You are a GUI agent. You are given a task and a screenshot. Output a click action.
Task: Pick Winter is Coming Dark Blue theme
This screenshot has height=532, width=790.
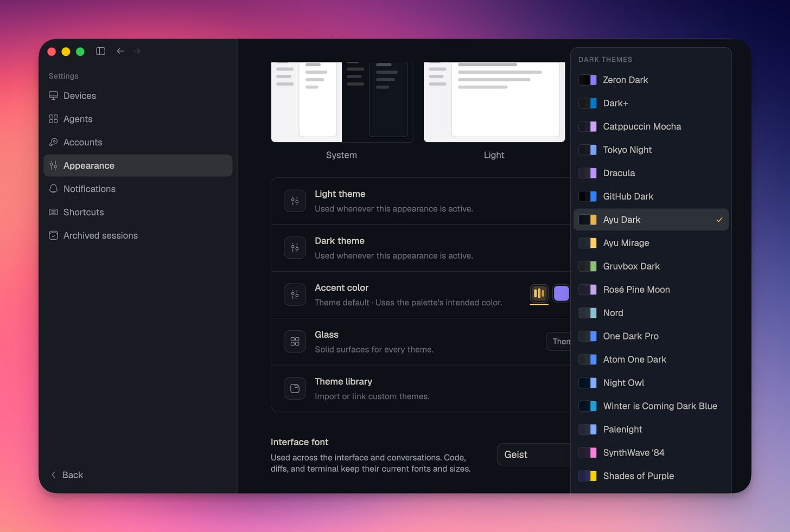651,406
